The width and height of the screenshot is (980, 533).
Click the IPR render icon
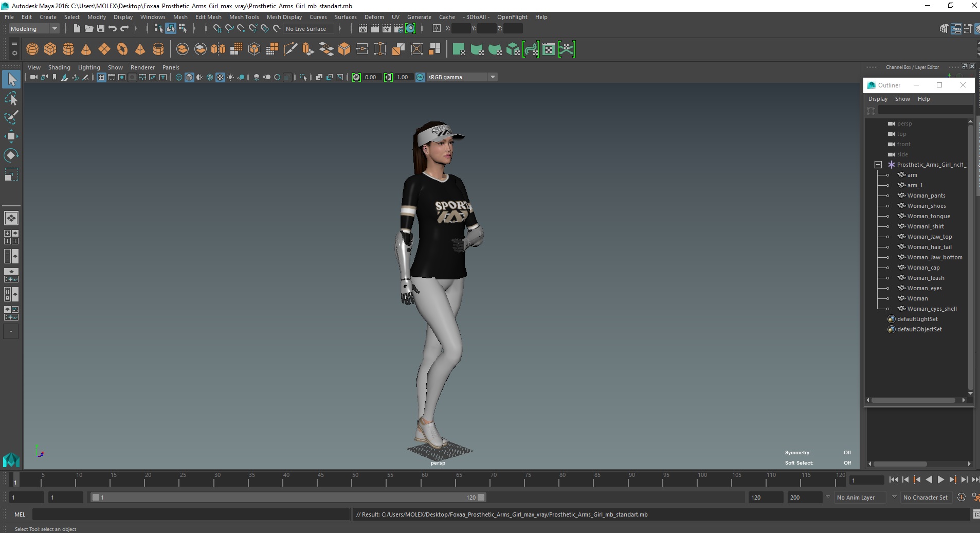[386, 29]
